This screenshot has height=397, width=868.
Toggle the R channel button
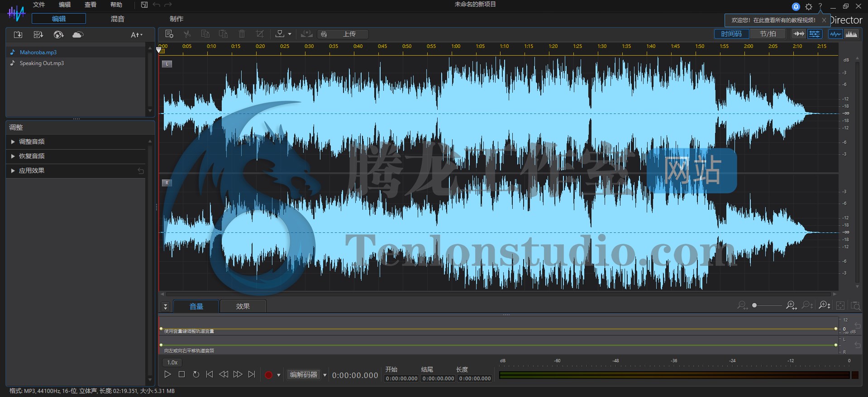(167, 183)
